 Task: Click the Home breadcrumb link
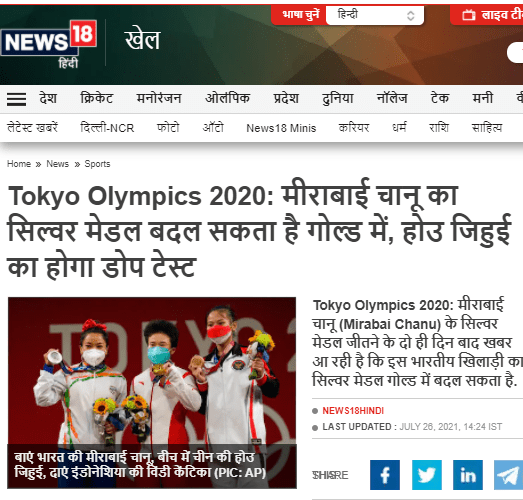pos(19,164)
